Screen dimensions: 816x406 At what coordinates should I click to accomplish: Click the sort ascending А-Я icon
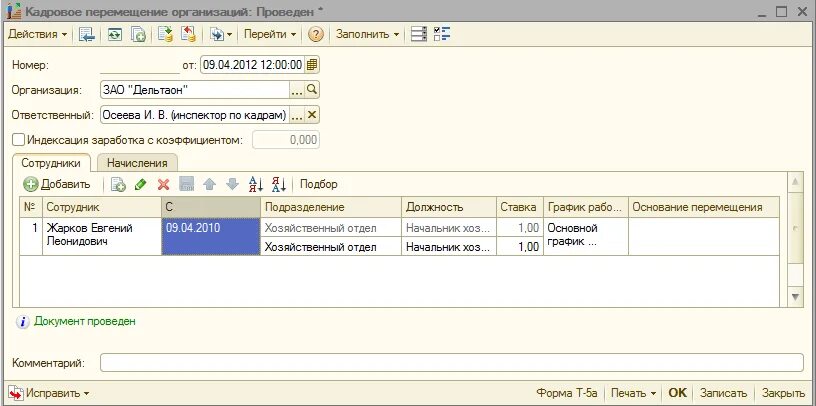[256, 184]
